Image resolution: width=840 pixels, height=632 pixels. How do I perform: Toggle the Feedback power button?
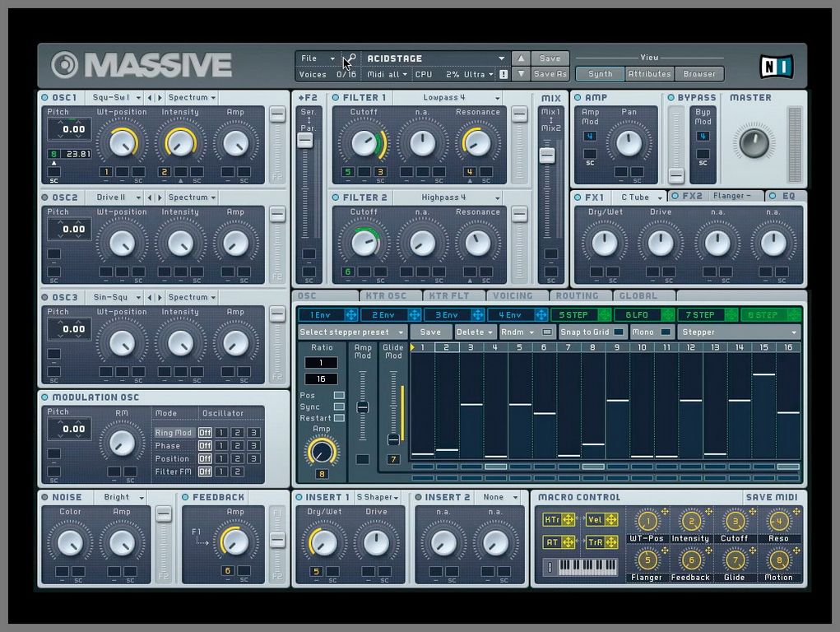(x=185, y=497)
